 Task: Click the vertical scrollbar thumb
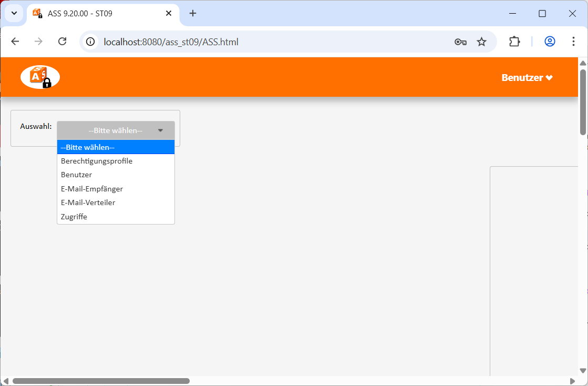583,102
